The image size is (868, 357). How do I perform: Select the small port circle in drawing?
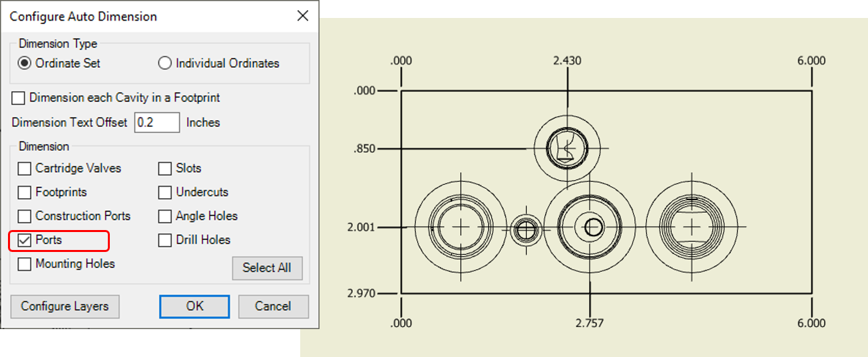pos(527,230)
